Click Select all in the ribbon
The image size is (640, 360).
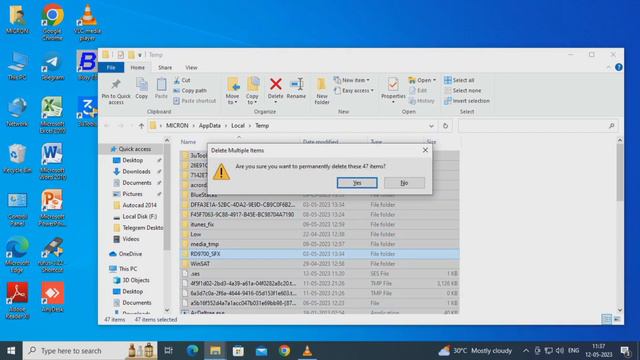click(x=459, y=80)
